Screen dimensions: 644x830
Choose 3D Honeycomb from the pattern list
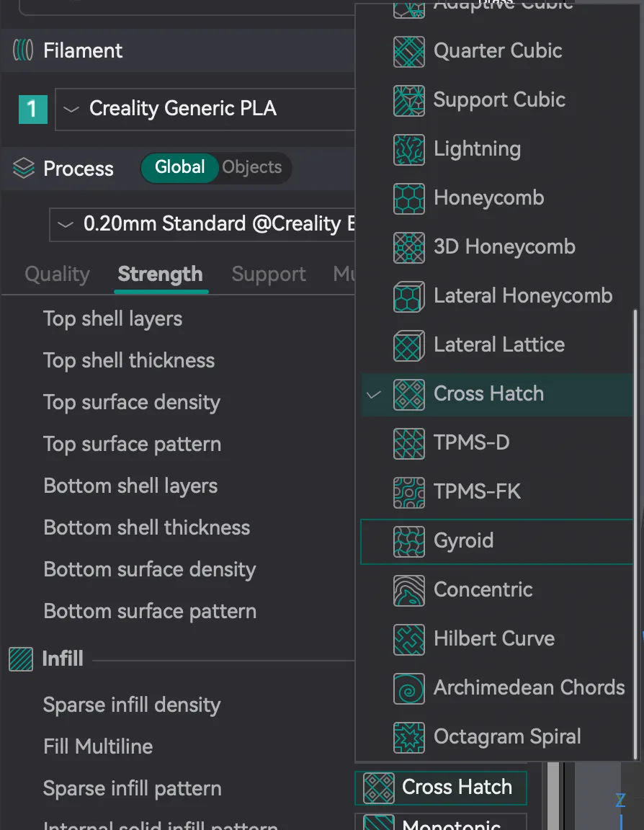pos(497,247)
